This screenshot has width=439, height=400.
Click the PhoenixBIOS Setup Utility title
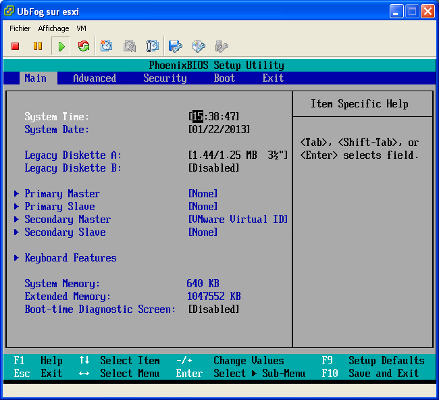click(x=217, y=65)
